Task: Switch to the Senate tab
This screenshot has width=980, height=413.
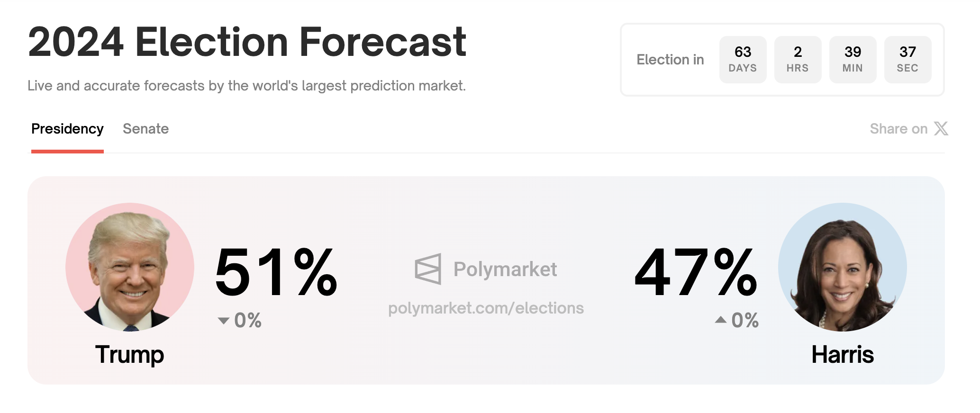Action: click(145, 129)
